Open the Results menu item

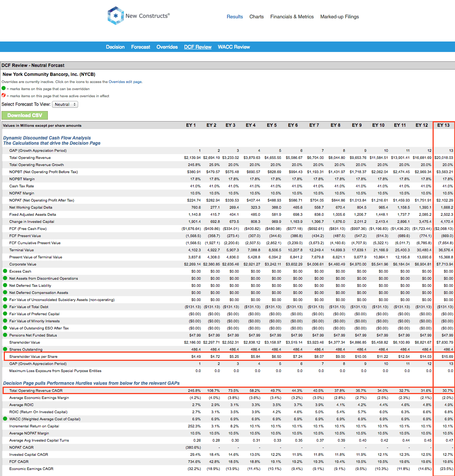(x=235, y=16)
